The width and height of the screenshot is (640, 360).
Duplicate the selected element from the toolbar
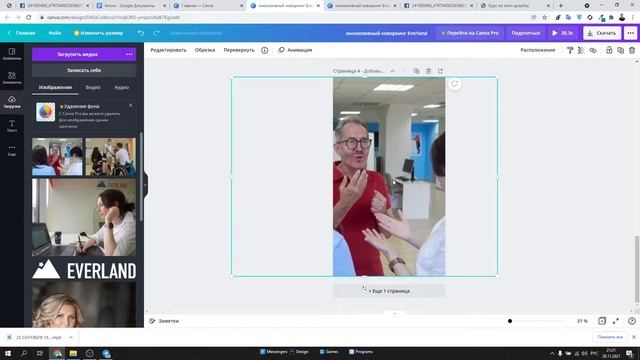click(620, 50)
